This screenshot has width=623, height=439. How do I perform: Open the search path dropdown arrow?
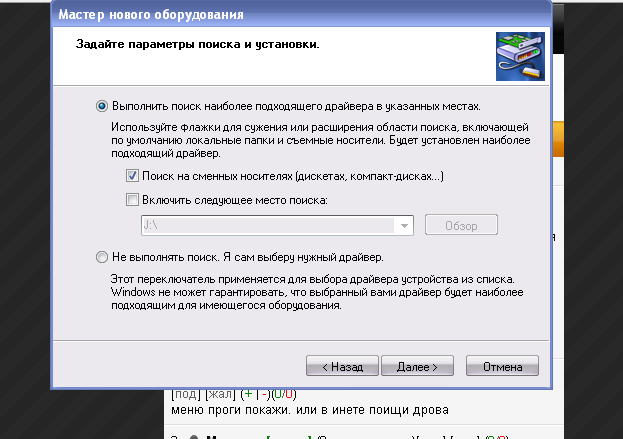[404, 226]
